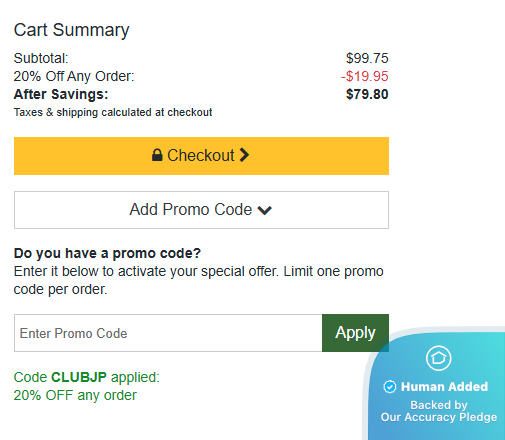505x440 pixels.
Task: Select the CLUBJP code text
Action: click(79, 377)
